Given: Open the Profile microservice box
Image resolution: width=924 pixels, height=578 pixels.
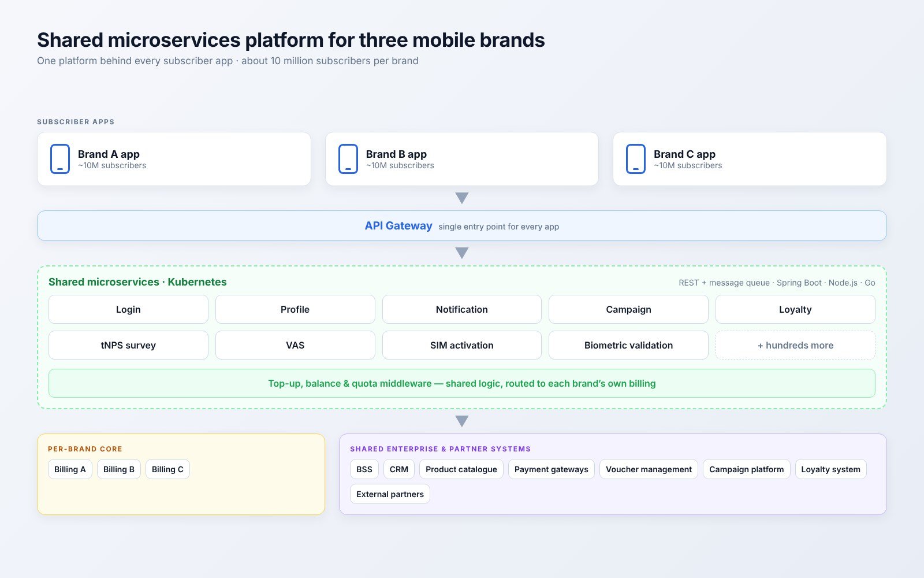Looking at the screenshot, I should click(295, 309).
